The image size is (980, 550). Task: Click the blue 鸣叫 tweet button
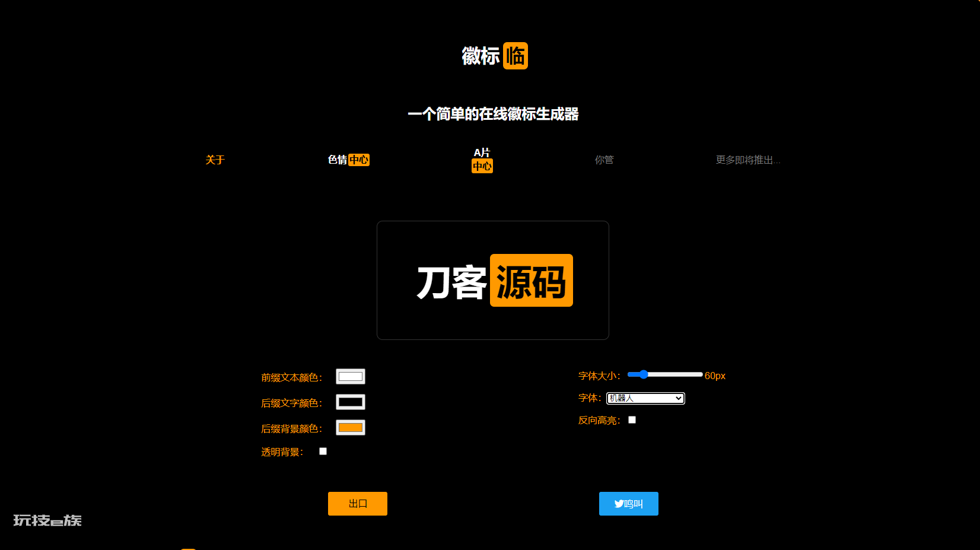[x=629, y=504]
